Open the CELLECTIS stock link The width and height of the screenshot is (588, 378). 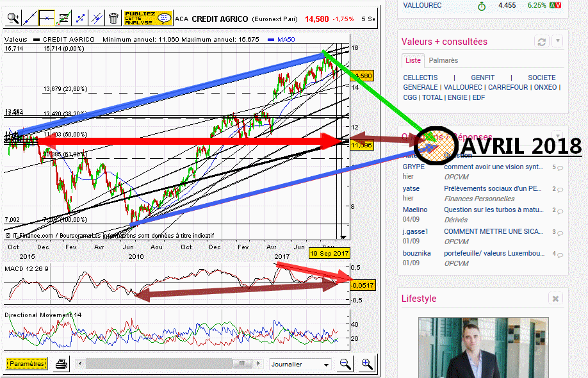click(420, 78)
